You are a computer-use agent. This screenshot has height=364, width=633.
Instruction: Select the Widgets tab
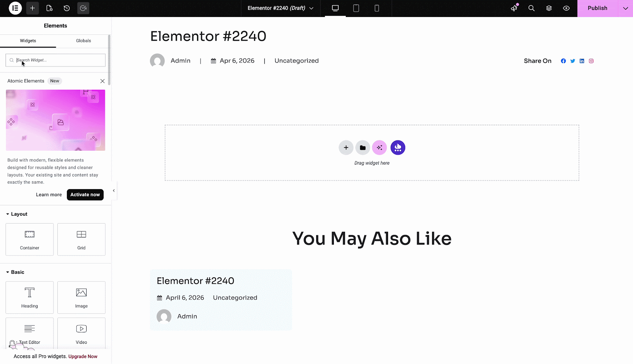point(28,41)
